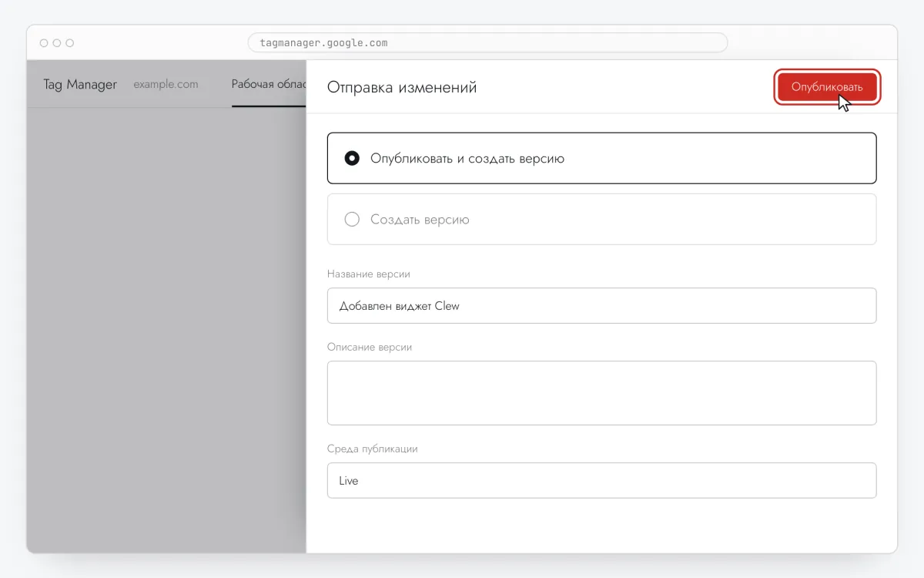Click the Tag Manager title
Viewport: 924px width, 578px height.
click(80, 84)
